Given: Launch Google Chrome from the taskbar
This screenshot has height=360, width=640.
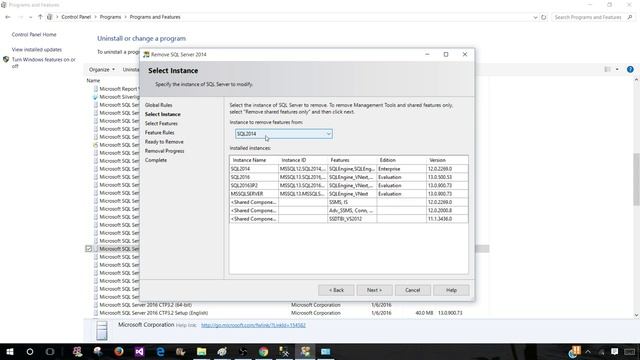Looking at the screenshot, I should (x=264, y=351).
